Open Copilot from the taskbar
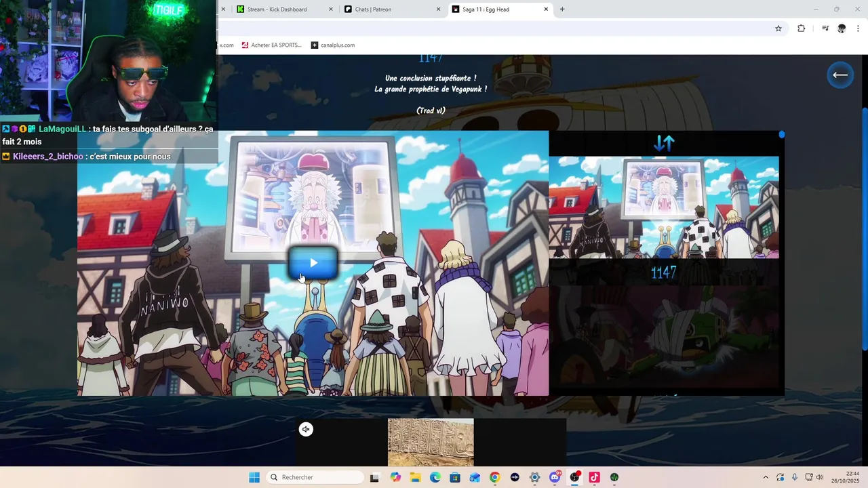Image resolution: width=868 pixels, height=488 pixels. coord(395,477)
